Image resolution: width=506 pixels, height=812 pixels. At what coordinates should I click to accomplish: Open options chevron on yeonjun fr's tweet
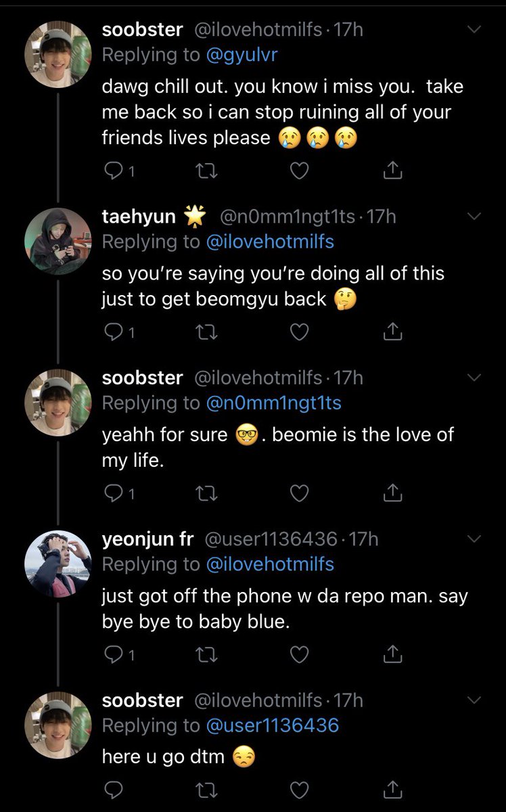click(x=474, y=539)
